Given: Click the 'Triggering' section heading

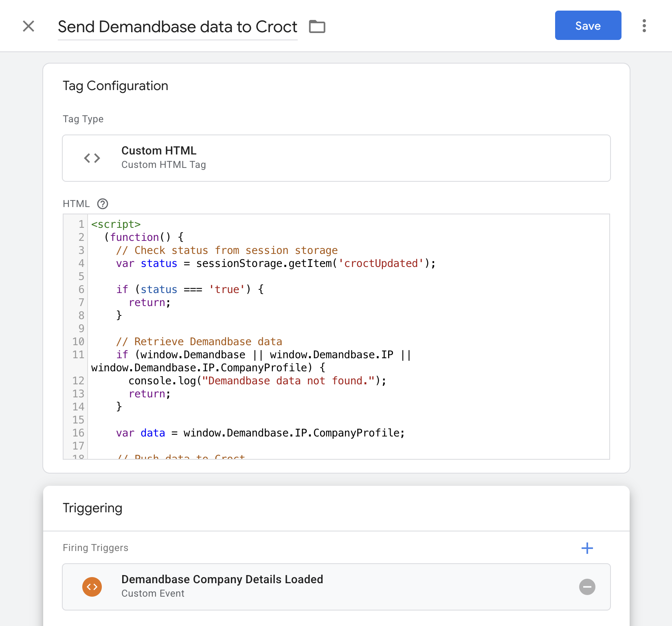Looking at the screenshot, I should [92, 508].
